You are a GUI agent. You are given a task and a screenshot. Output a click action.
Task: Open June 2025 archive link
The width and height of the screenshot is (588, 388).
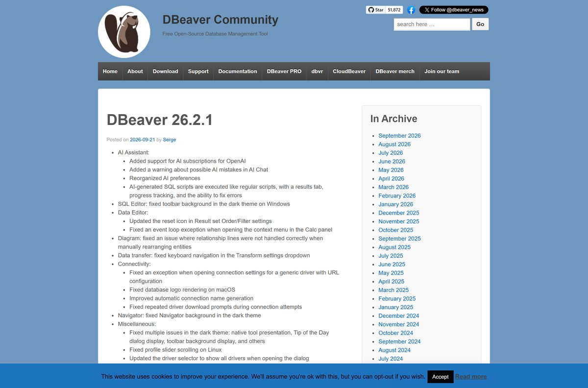pos(392,264)
